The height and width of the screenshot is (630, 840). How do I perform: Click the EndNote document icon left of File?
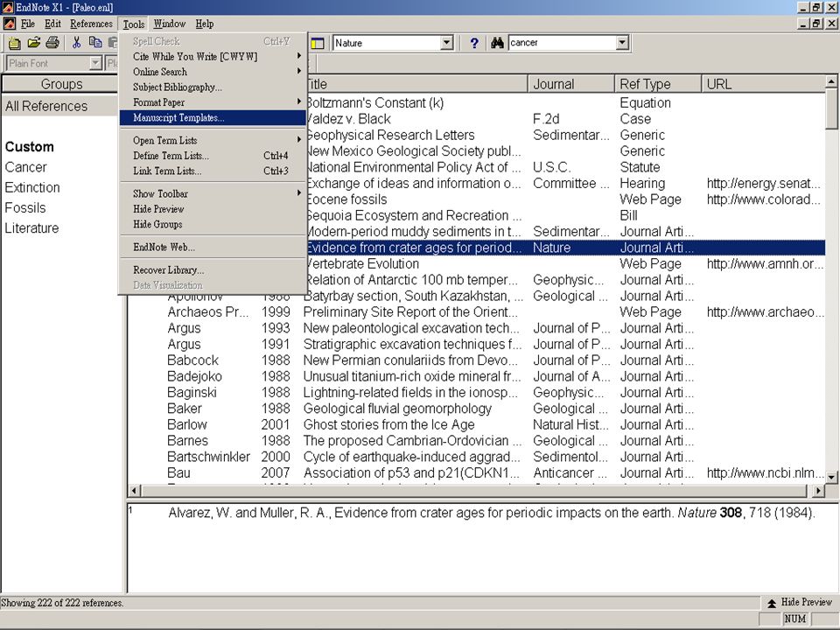(9, 24)
